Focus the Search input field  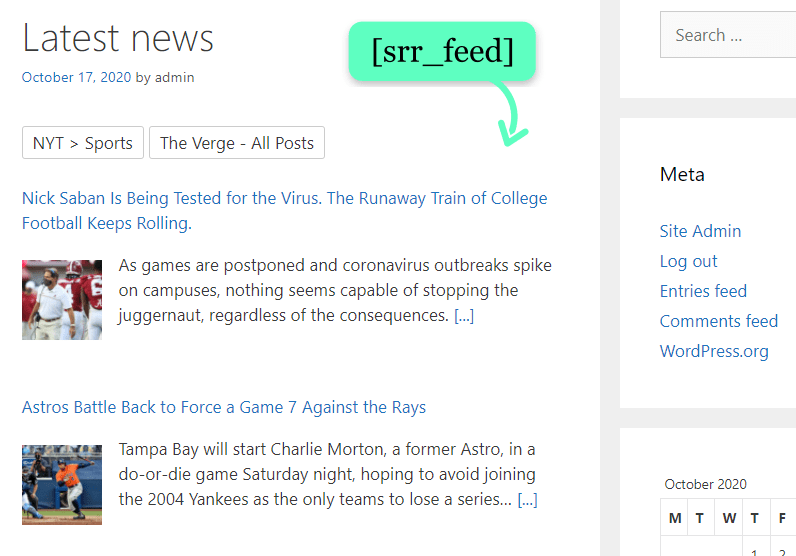point(727,35)
